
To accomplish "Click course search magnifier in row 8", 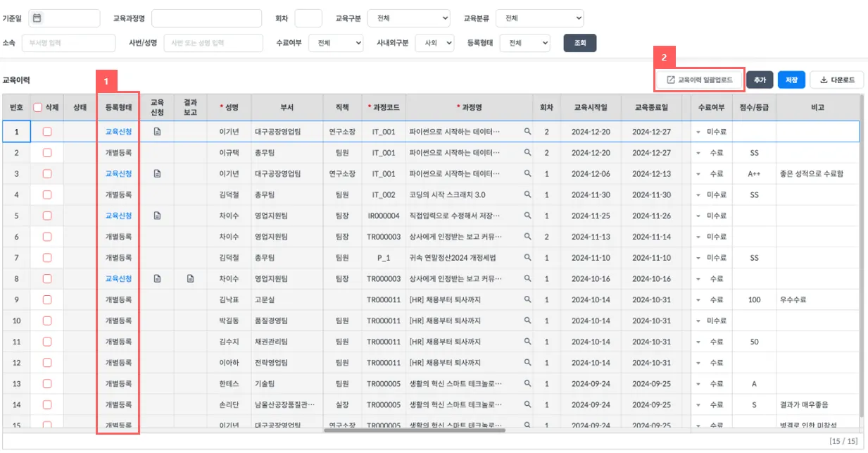I will (527, 279).
